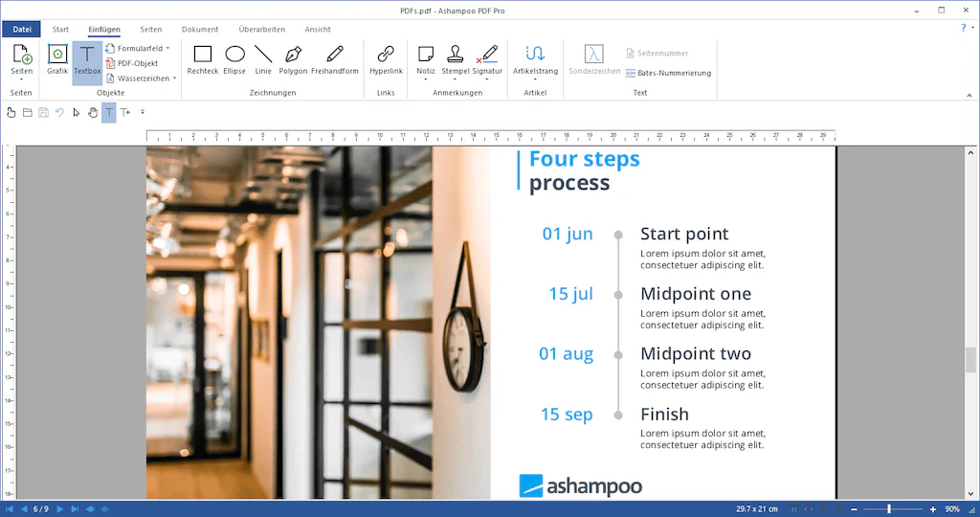Zoom out with minus button
980x517 pixels.
tap(854, 509)
